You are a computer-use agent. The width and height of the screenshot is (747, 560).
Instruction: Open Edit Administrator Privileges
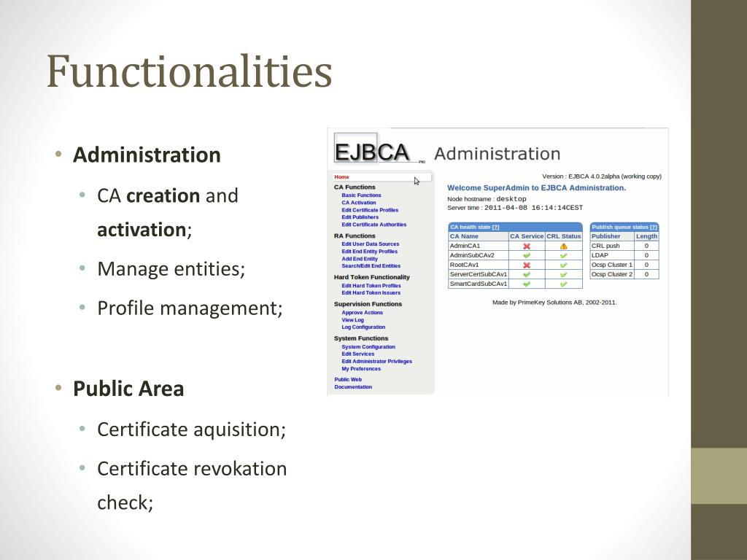pos(376,362)
